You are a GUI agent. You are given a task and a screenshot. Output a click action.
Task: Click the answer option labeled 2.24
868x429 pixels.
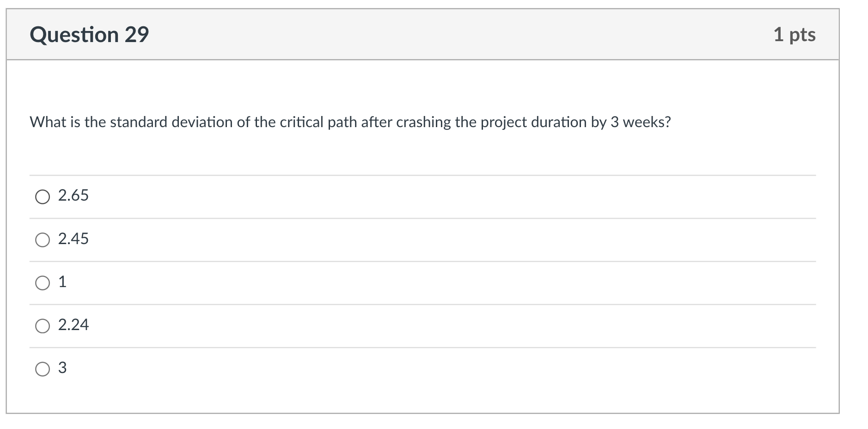pos(73,326)
